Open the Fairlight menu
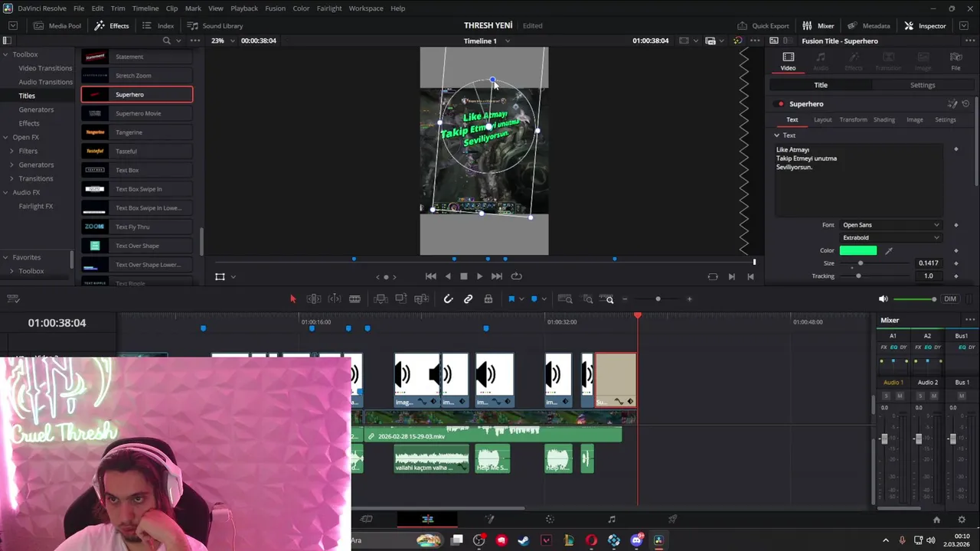This screenshot has height=551, width=980. point(329,8)
